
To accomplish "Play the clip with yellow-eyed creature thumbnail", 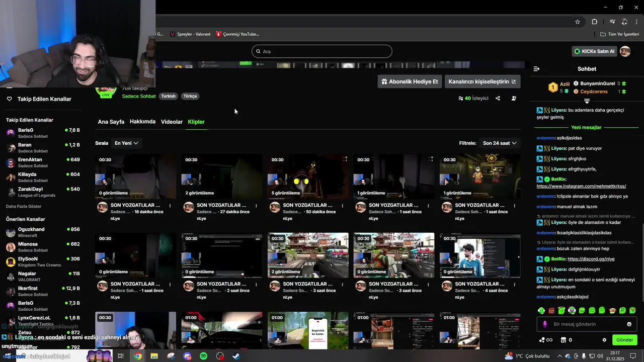I will pyautogui.click(x=308, y=176).
